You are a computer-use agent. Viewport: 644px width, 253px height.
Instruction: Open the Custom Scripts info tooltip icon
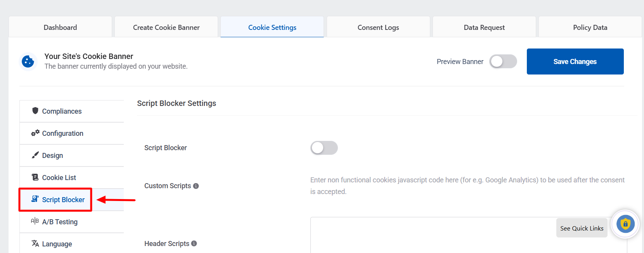click(196, 186)
